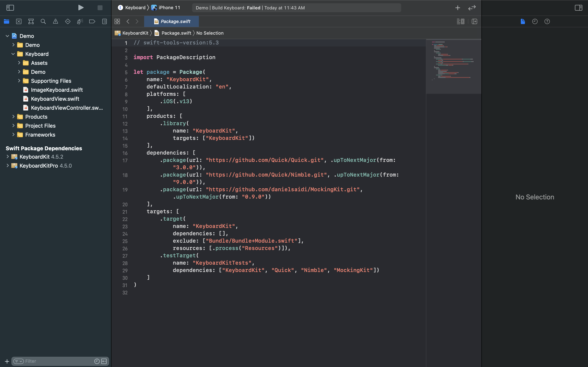
Task: Show the History inspector
Action: (x=535, y=21)
